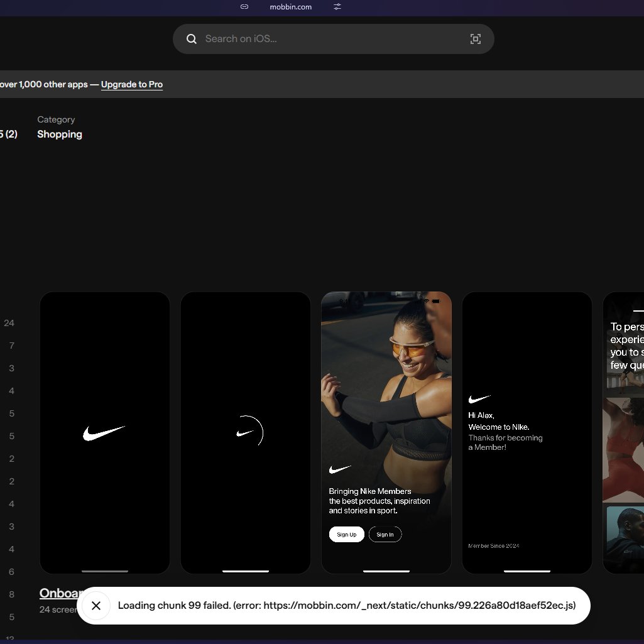
Task: Select the sidebar count 7
Action: (x=11, y=346)
